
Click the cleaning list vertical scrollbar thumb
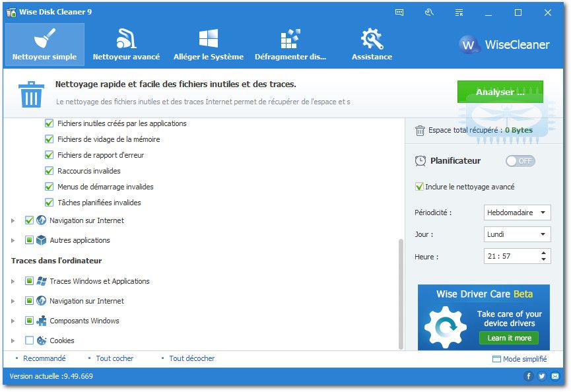tap(401, 294)
